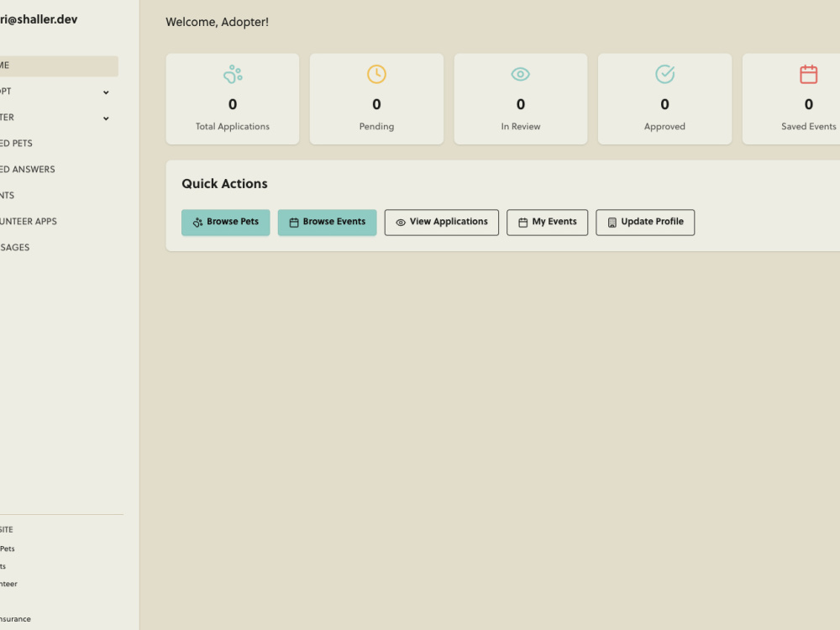Click the sidebar footer link ending in nteer
Viewport: 840px width, 630px height.
point(8,584)
